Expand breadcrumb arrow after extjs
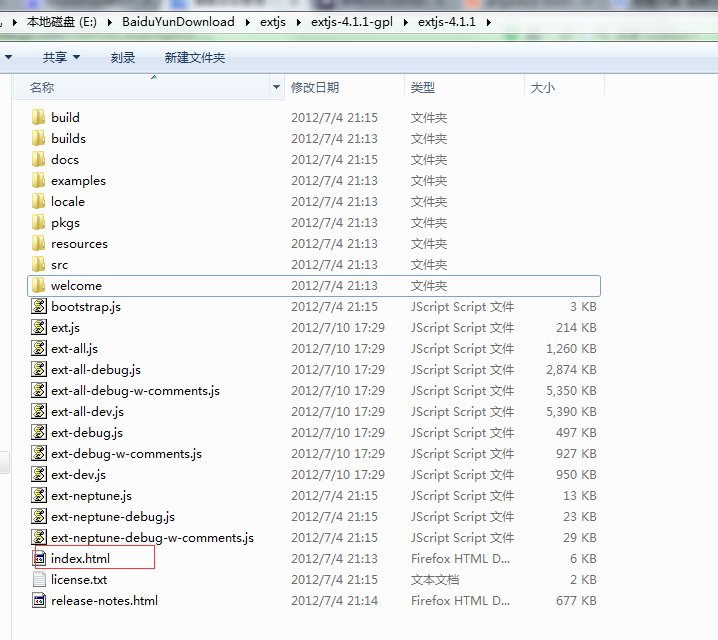718x640 pixels. [x=299, y=22]
